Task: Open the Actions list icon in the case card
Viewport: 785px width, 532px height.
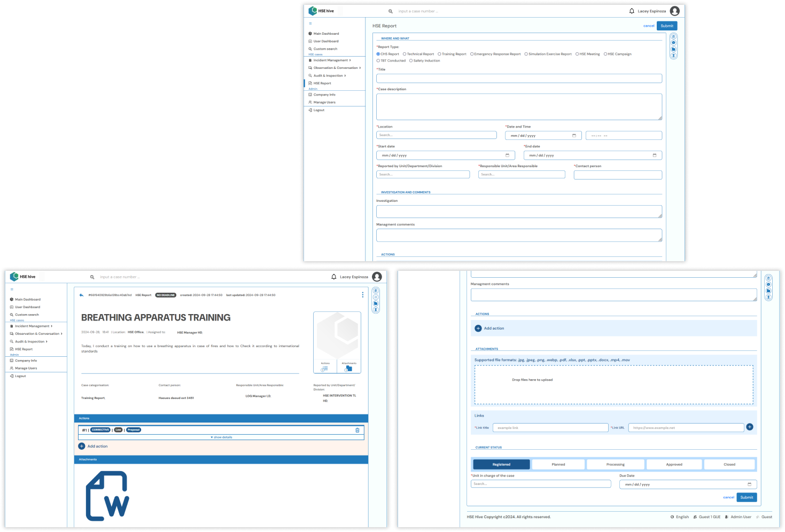Action: (x=324, y=368)
